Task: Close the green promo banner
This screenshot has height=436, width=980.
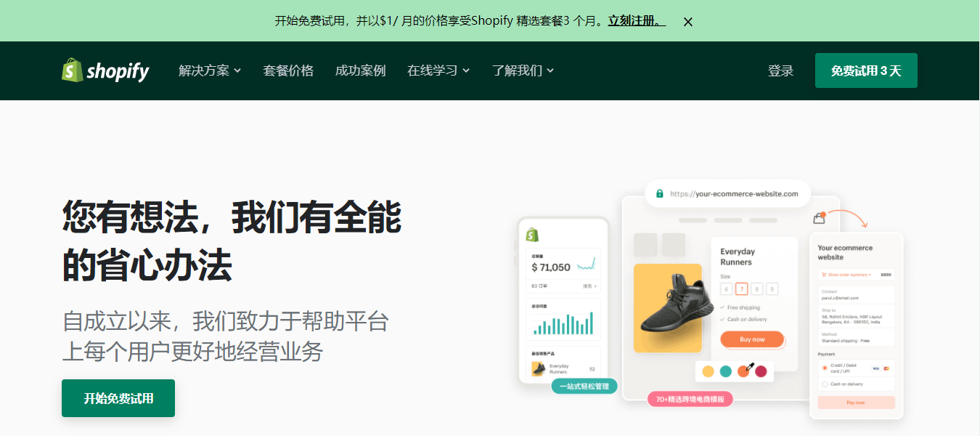Action: (x=688, y=22)
